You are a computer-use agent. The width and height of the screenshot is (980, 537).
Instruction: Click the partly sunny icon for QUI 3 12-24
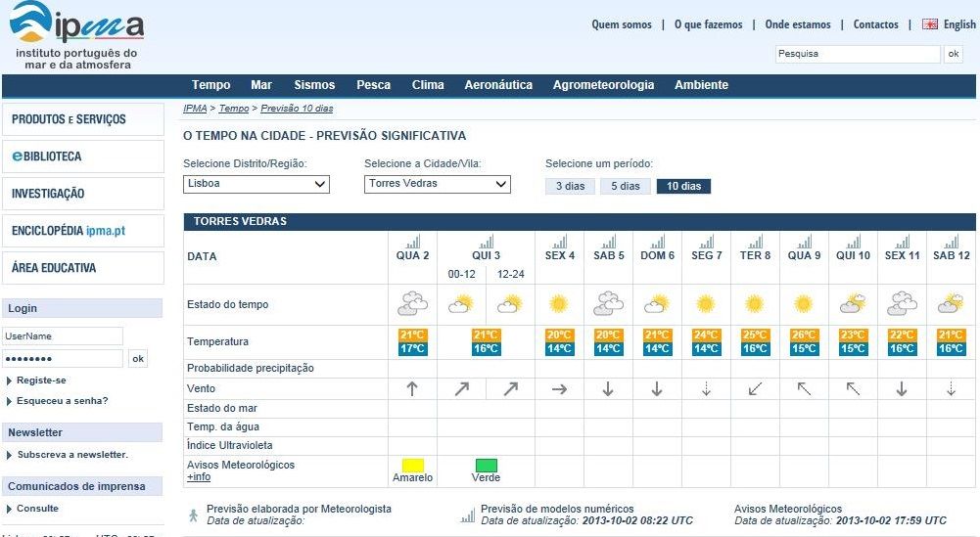[x=510, y=304]
